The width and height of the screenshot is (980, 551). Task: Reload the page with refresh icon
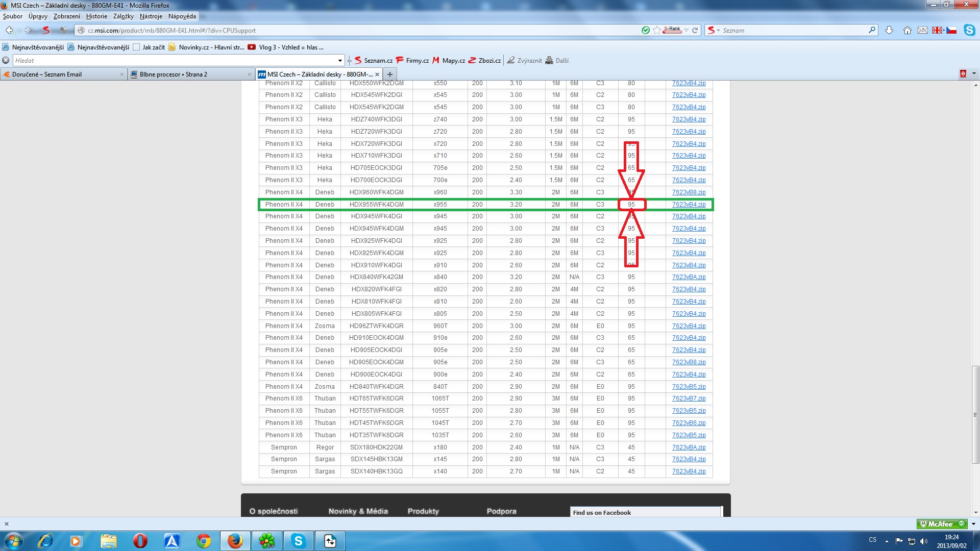pyautogui.click(x=695, y=30)
